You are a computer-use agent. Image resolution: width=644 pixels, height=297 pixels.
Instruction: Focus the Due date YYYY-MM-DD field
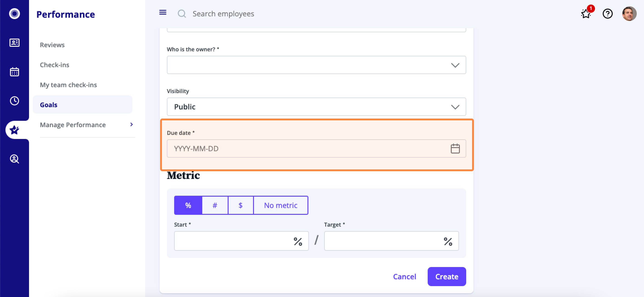pyautogui.click(x=316, y=148)
